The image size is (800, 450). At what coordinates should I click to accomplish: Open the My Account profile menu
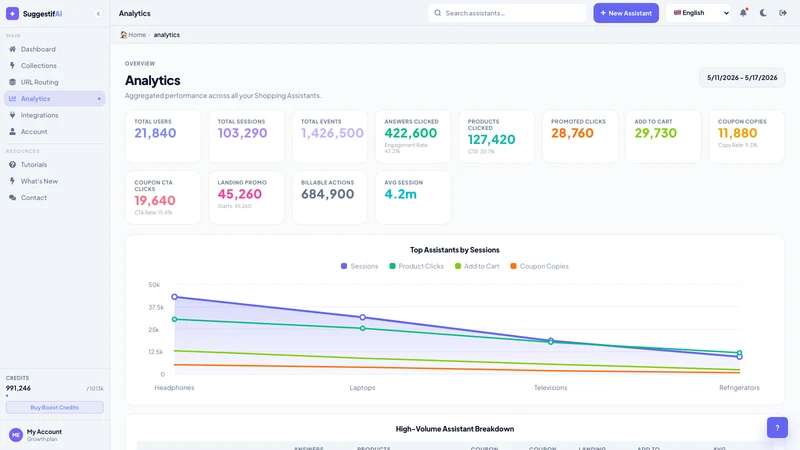(x=55, y=435)
